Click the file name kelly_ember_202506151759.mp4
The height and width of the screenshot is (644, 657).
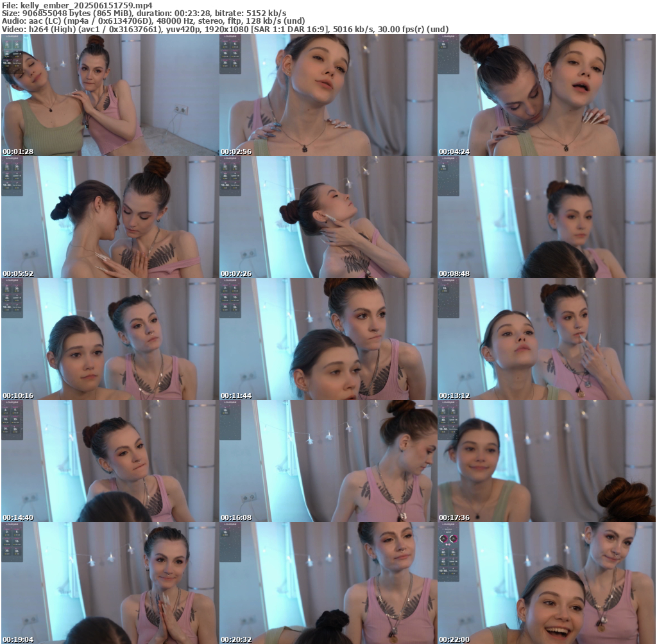87,5
